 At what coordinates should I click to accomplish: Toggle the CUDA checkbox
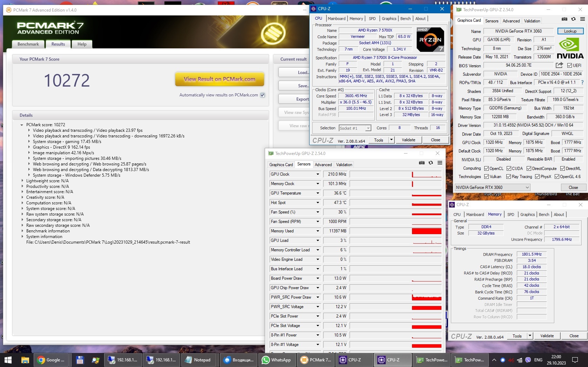pyautogui.click(x=509, y=169)
